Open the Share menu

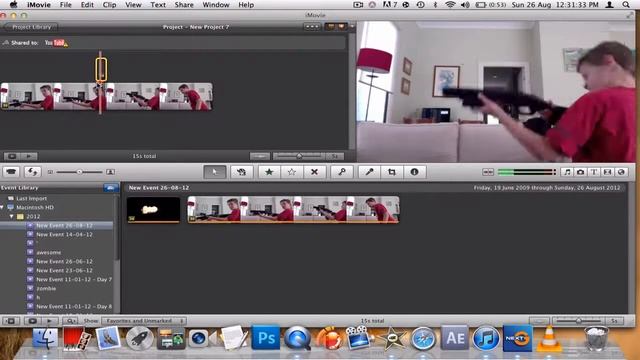[184, 5]
